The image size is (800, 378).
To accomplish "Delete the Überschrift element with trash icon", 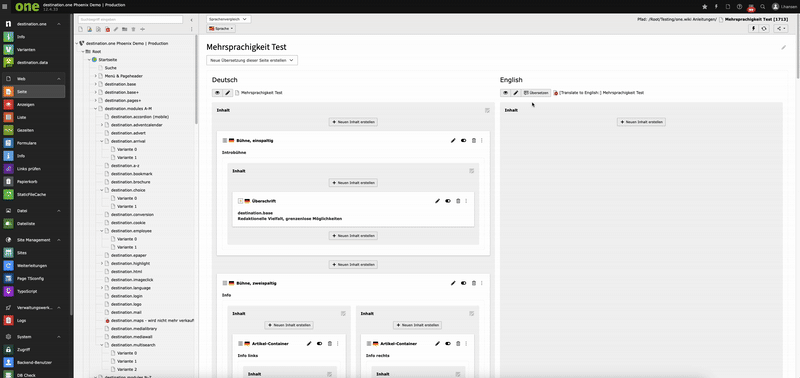I will coord(458,201).
